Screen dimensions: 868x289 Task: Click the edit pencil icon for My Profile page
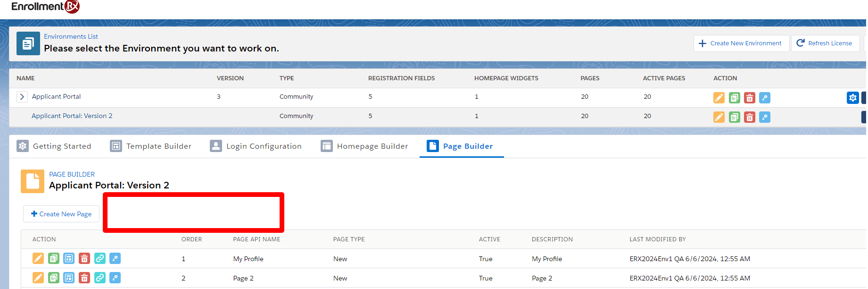[38, 258]
